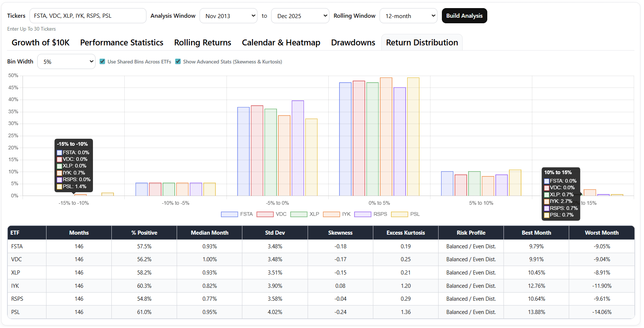The height and width of the screenshot is (328, 644).
Task: Click the Worst Month column header
Action: [x=602, y=233]
